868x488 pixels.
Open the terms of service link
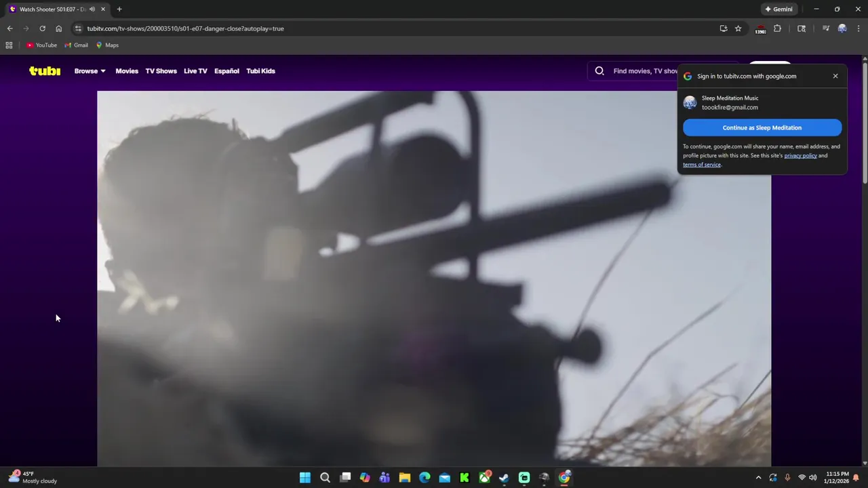pyautogui.click(x=702, y=165)
